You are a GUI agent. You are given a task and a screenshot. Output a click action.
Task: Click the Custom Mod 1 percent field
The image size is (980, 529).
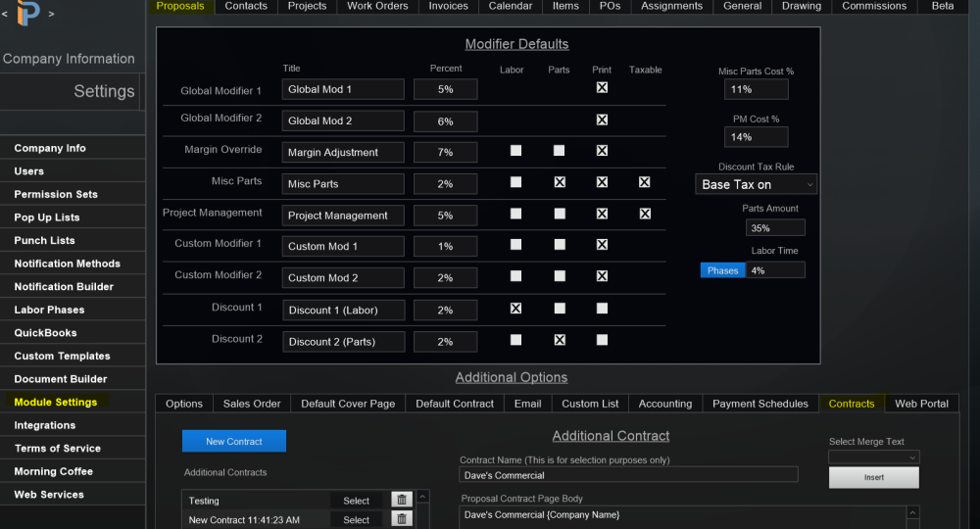[445, 246]
